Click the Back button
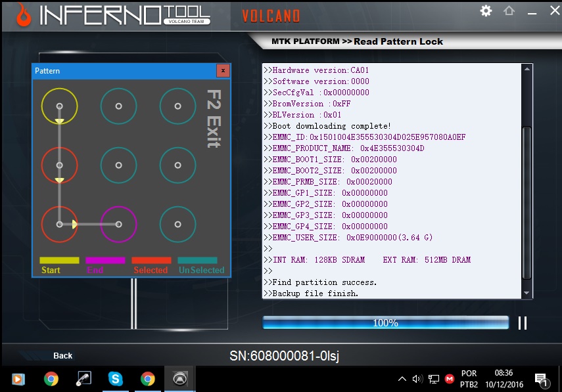The width and height of the screenshot is (562, 392). (x=62, y=355)
